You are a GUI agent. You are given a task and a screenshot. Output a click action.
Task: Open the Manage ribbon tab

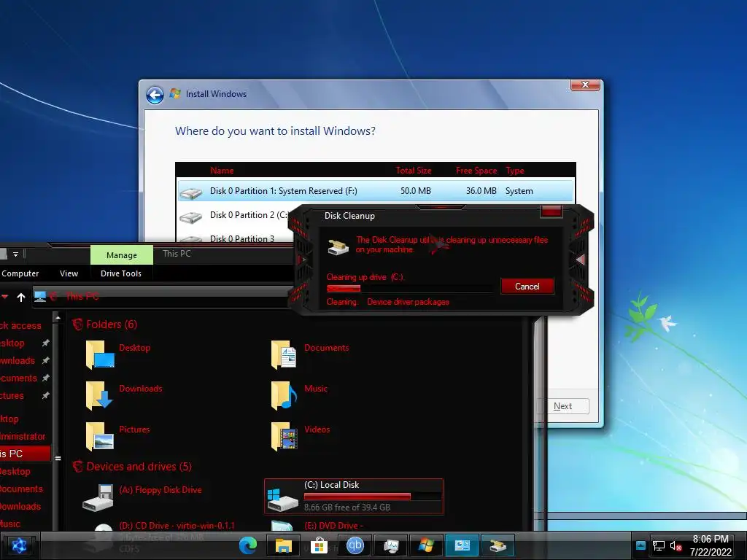(122, 255)
